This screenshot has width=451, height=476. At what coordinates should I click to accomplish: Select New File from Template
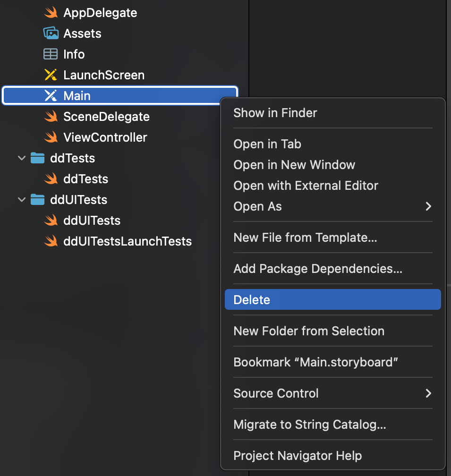pos(305,238)
